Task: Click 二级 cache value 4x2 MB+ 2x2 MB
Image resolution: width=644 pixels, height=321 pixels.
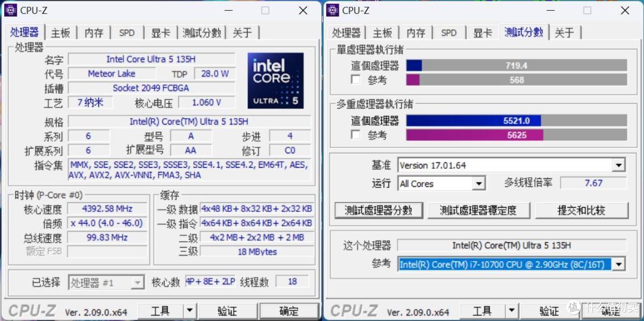Action: [x=257, y=237]
